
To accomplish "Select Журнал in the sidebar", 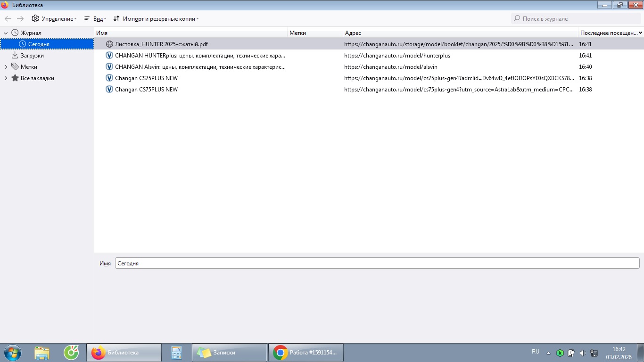I will [x=31, y=33].
